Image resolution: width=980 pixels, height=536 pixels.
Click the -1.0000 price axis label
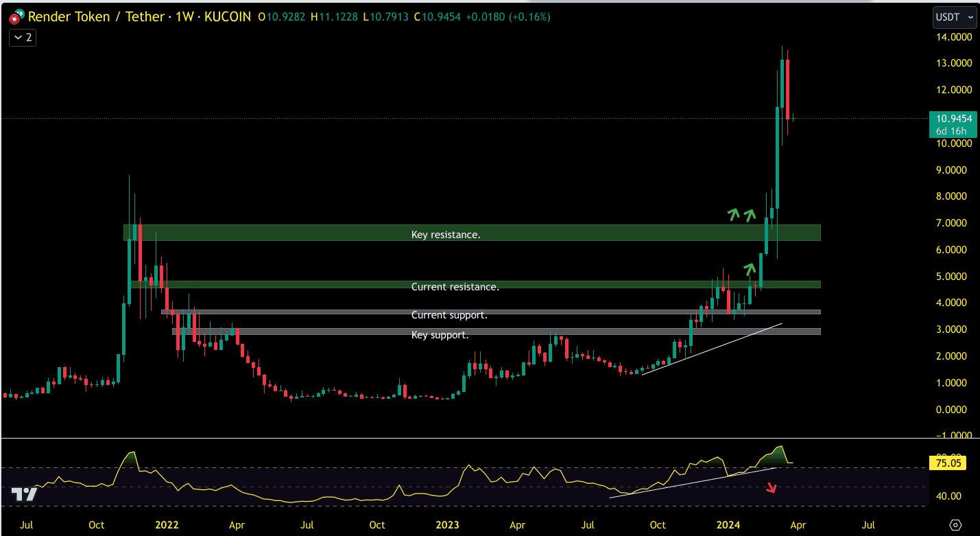pyautogui.click(x=955, y=434)
